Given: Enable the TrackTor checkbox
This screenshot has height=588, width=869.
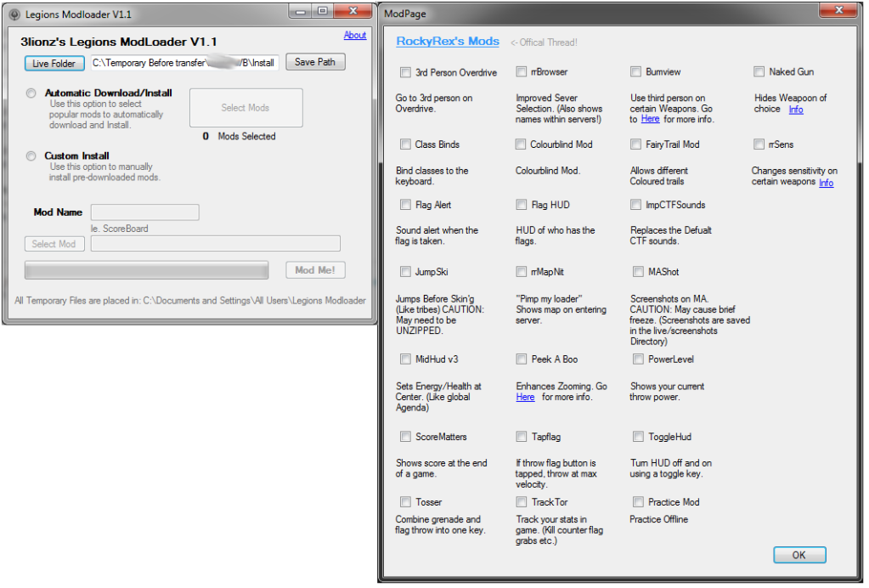Looking at the screenshot, I should (521, 503).
